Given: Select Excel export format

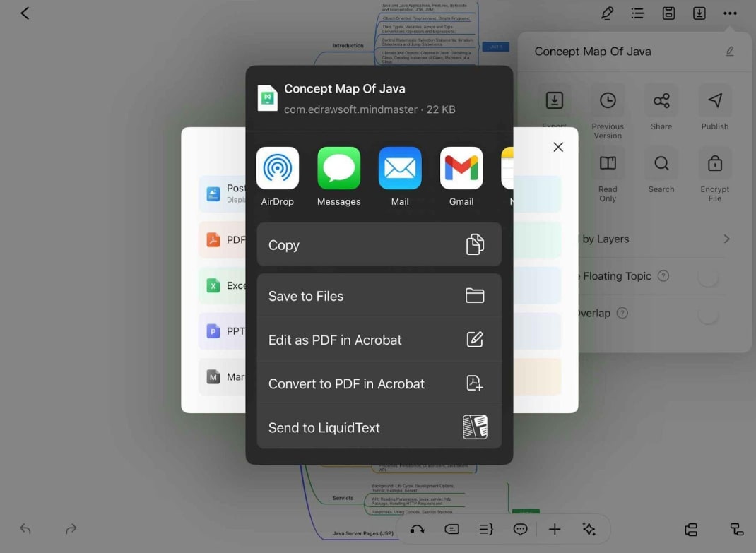Looking at the screenshot, I should coord(223,285).
